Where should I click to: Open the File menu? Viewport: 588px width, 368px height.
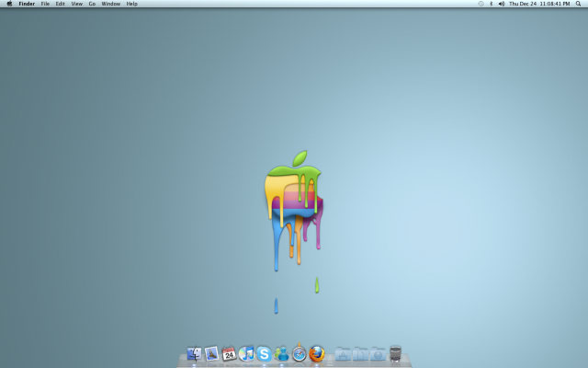45,4
